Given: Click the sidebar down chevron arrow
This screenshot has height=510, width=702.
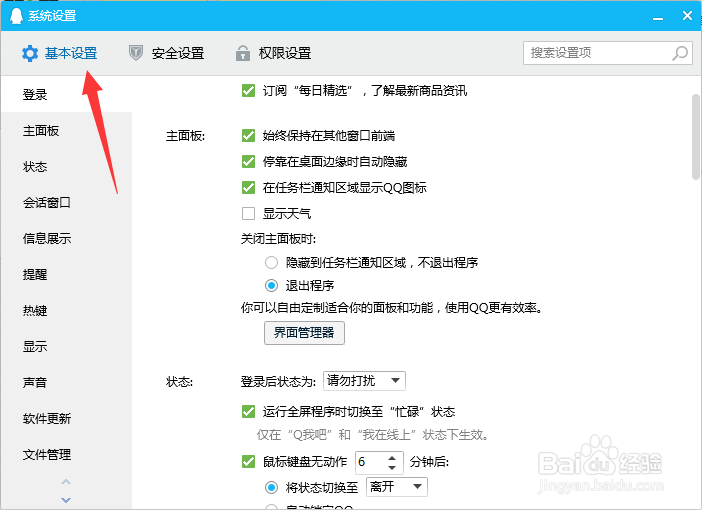Looking at the screenshot, I should pyautogui.click(x=66, y=500).
